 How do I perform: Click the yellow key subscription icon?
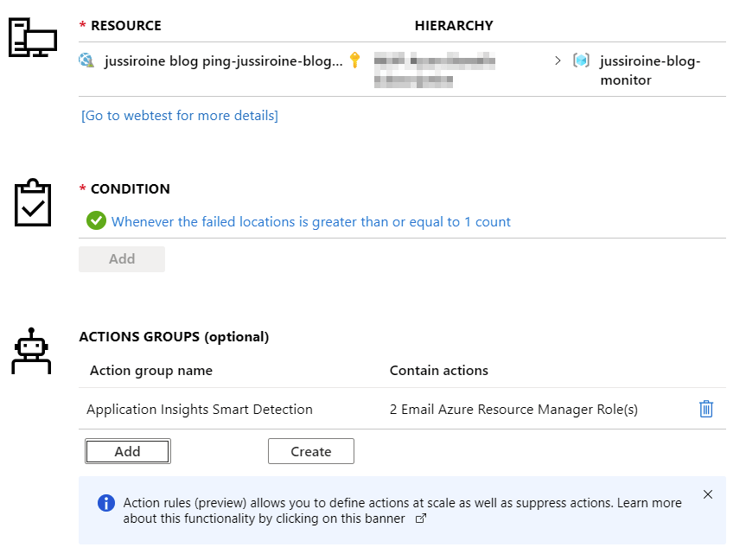coord(354,60)
